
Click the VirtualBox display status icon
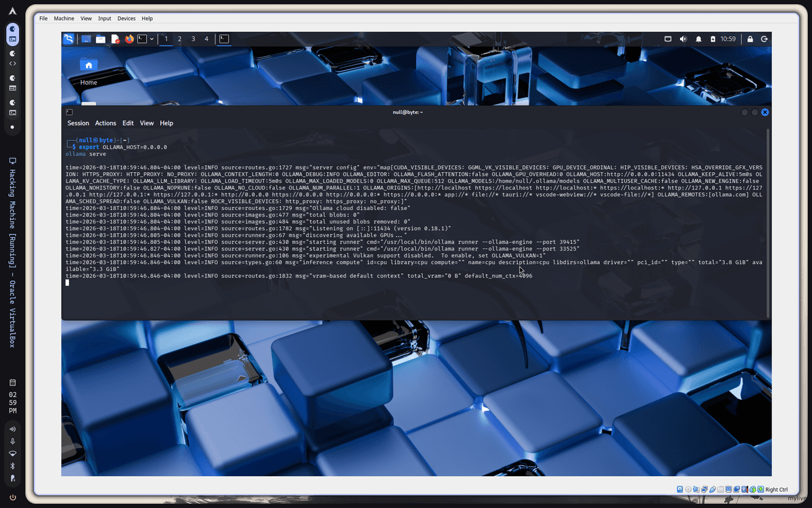click(x=729, y=489)
